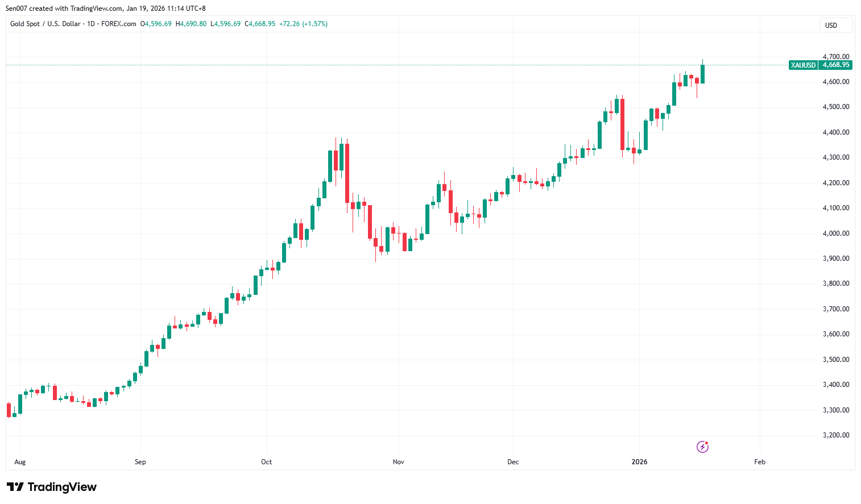Click the 4,700.00 price scale label
861x504 pixels.
835,57
